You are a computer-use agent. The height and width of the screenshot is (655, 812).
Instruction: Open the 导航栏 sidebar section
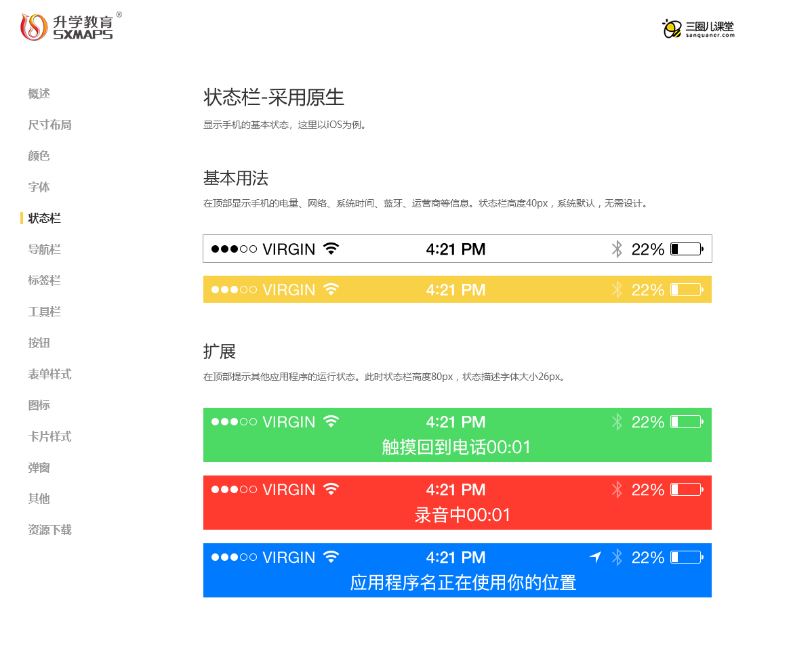45,249
